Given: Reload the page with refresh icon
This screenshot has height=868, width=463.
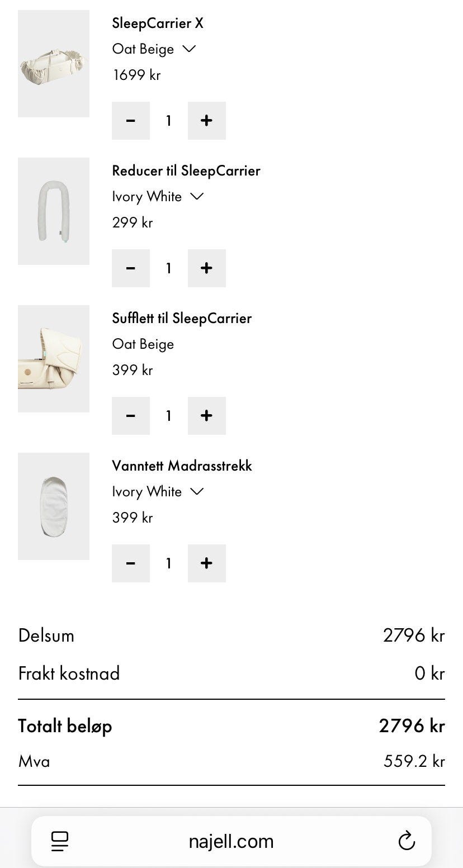Looking at the screenshot, I should [x=407, y=841].
